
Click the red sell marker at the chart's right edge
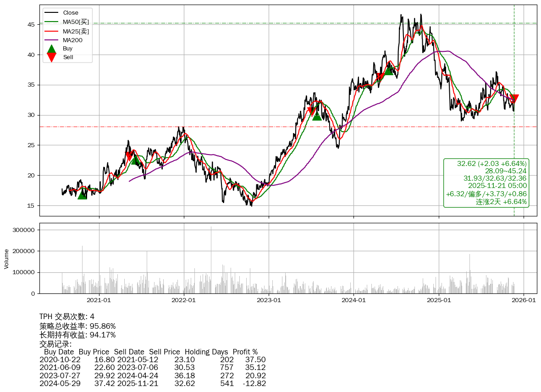514,98
